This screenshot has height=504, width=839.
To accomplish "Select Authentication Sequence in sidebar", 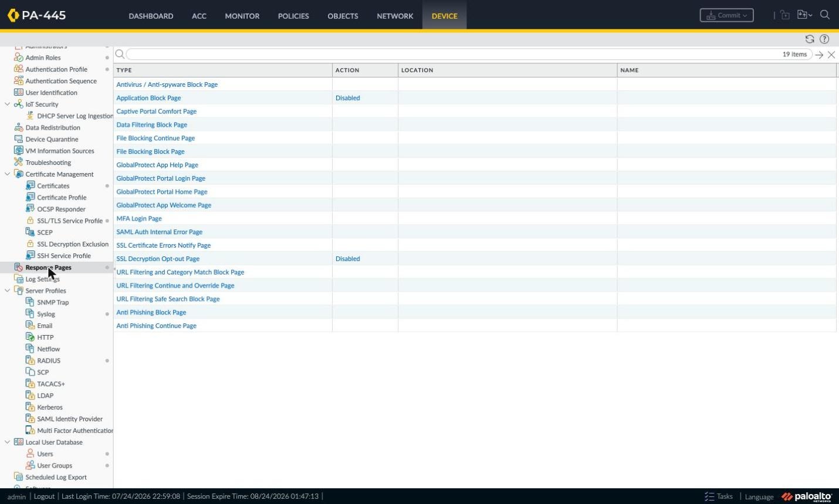I will 61,81.
